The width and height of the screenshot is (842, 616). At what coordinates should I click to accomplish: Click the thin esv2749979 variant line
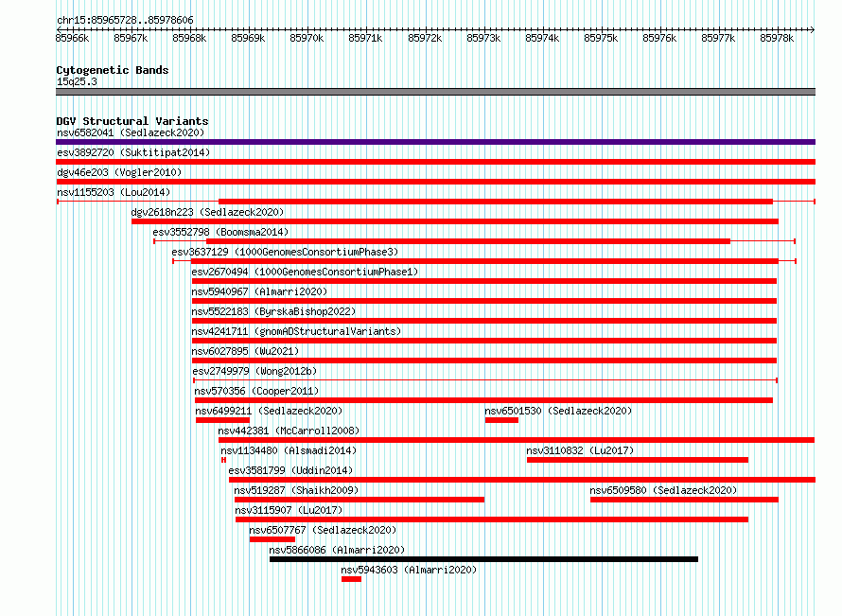(x=485, y=380)
